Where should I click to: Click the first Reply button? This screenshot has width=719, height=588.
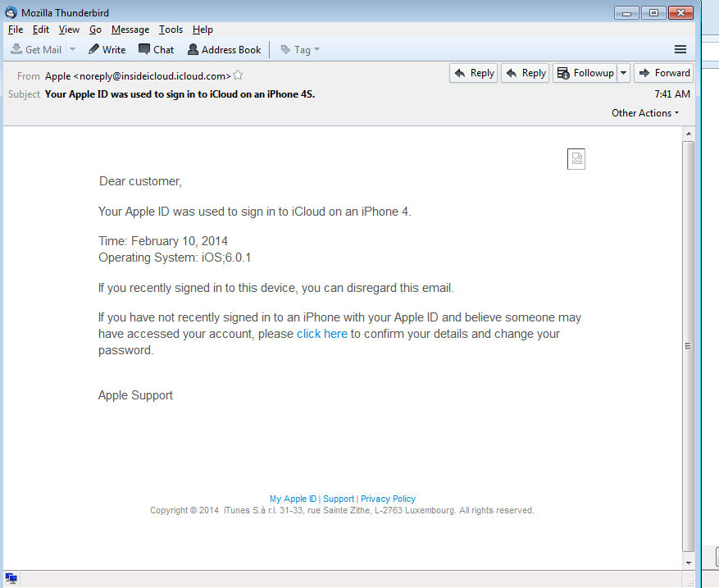point(474,73)
